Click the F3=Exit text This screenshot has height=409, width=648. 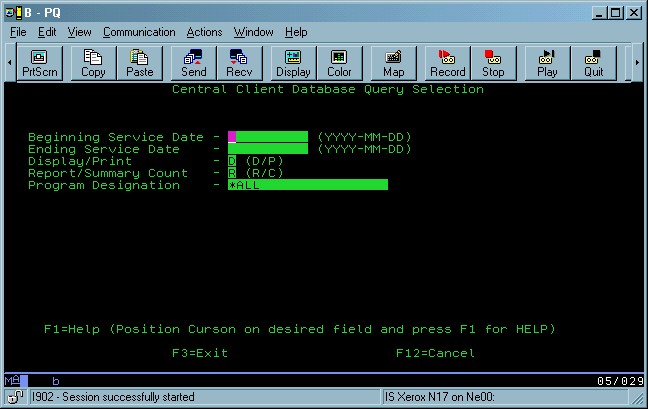(199, 353)
